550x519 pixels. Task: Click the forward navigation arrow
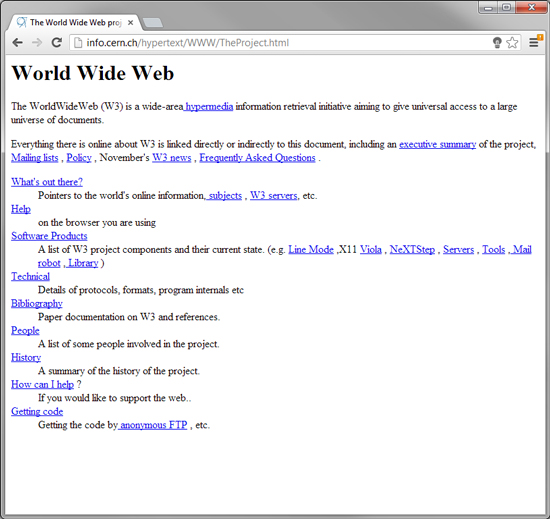pos(37,43)
